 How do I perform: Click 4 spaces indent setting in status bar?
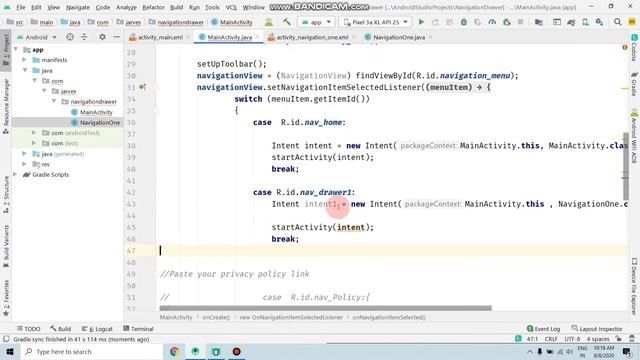tap(598, 339)
